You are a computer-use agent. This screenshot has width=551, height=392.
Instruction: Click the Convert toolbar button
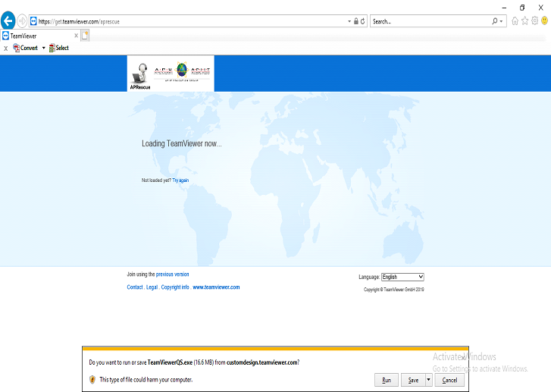tap(25, 48)
